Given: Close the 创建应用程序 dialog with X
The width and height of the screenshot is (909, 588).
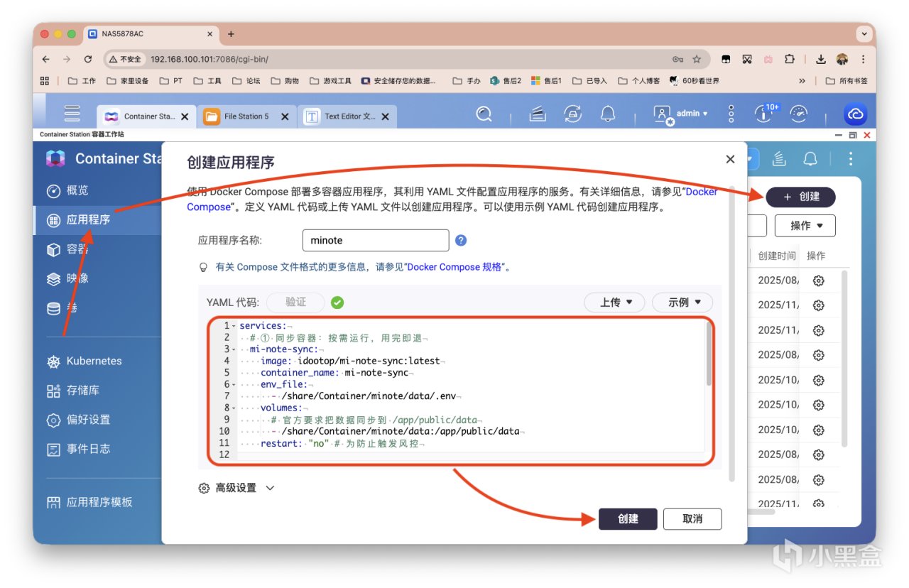Looking at the screenshot, I should coord(730,160).
